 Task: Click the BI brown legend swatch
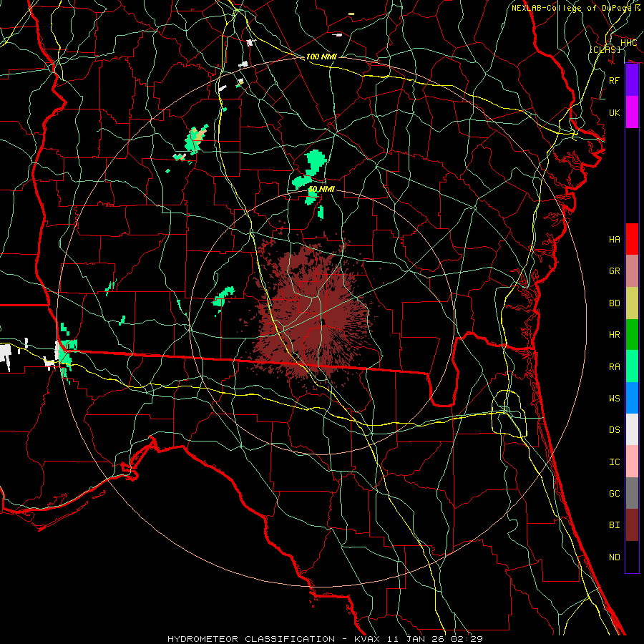(632, 525)
